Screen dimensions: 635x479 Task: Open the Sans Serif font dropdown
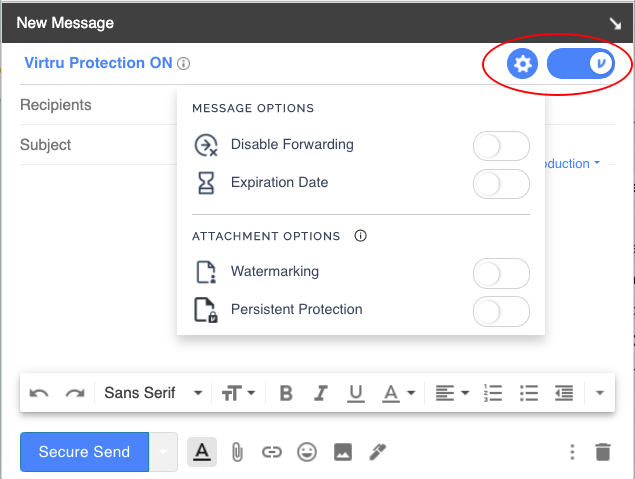153,393
